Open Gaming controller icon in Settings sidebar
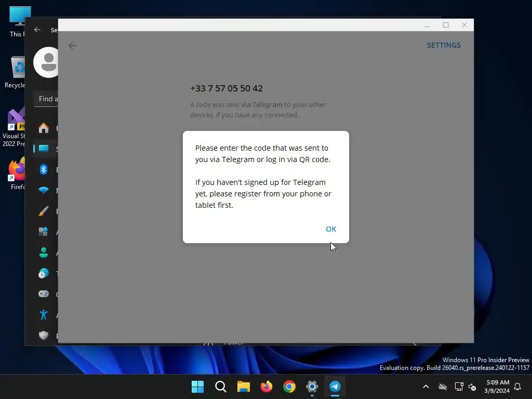This screenshot has height=399, width=532. (x=44, y=294)
